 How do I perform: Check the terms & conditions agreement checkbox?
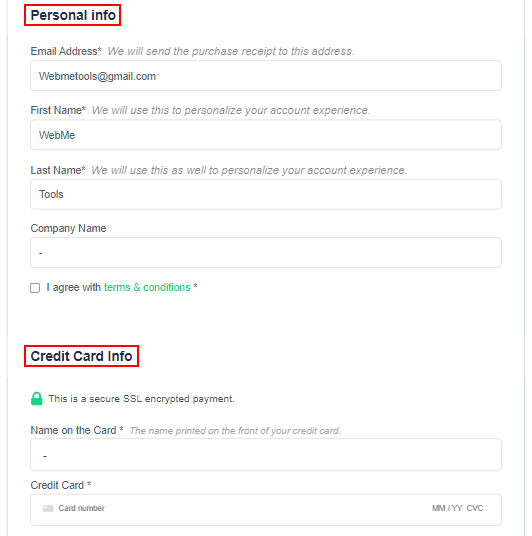(x=35, y=288)
